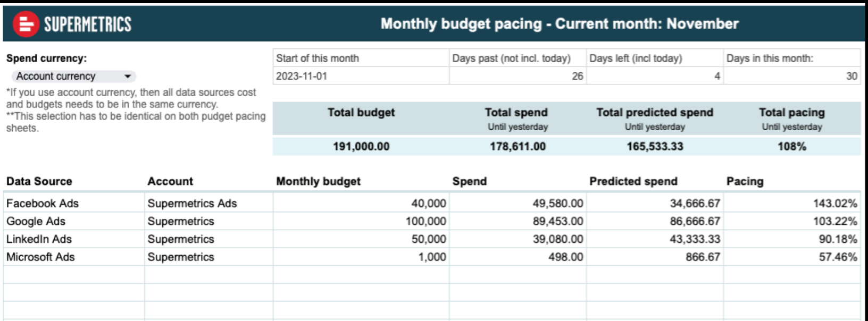Click the Supermetrics red logo icon
The width and height of the screenshot is (868, 321).
coord(26,24)
